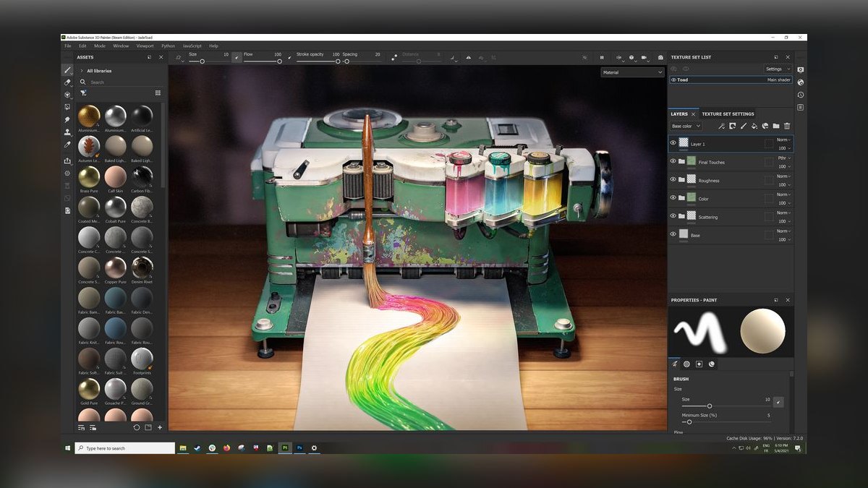Hide Layer 1 using its eye icon
868x488 pixels.
point(673,143)
